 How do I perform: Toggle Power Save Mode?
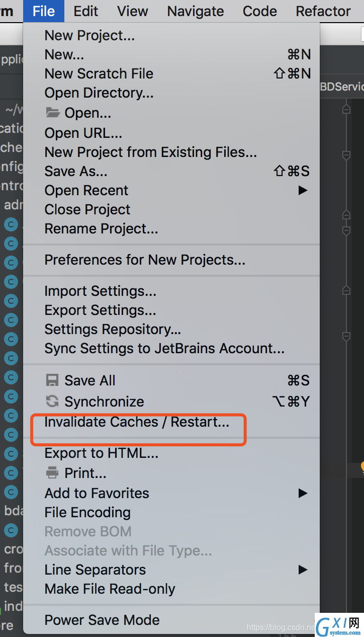171,620
